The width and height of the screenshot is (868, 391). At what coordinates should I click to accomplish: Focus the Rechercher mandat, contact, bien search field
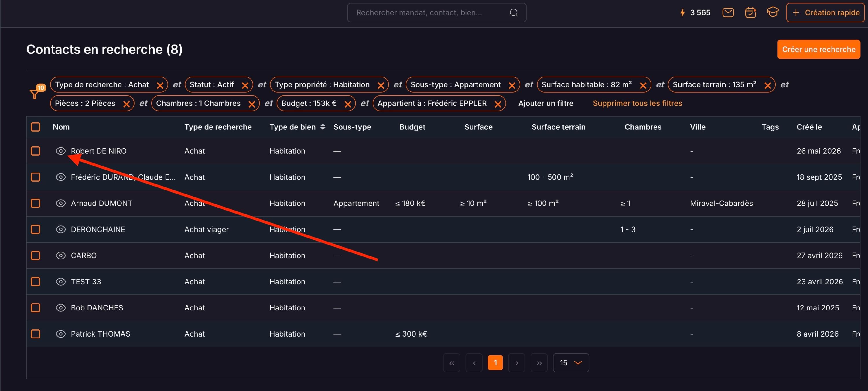click(x=437, y=13)
